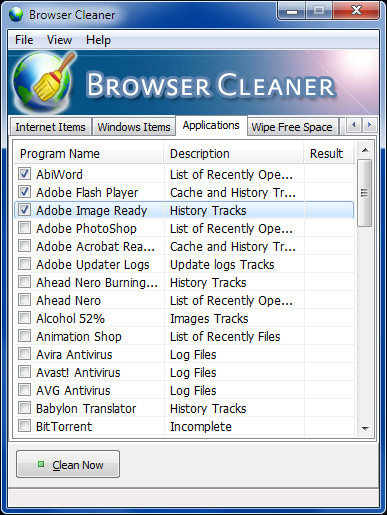This screenshot has width=387, height=515.
Task: Select the Alcohol 52% entry
Action: [70, 318]
